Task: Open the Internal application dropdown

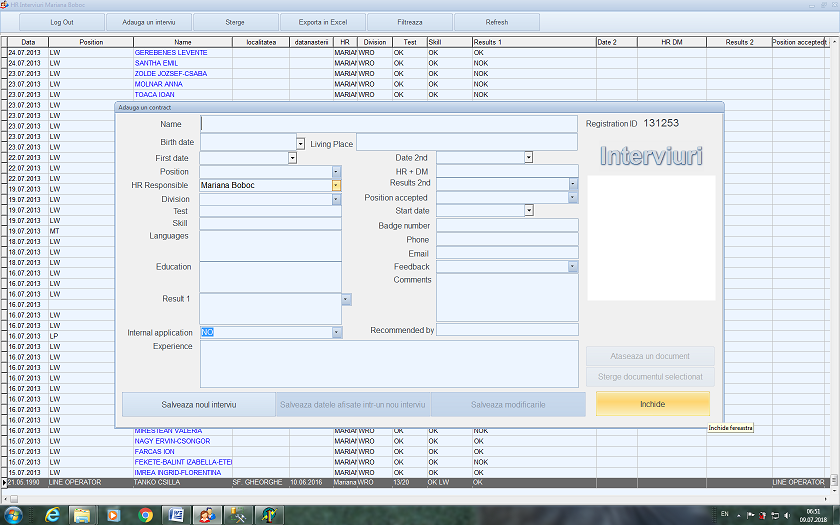Action: coord(336,332)
